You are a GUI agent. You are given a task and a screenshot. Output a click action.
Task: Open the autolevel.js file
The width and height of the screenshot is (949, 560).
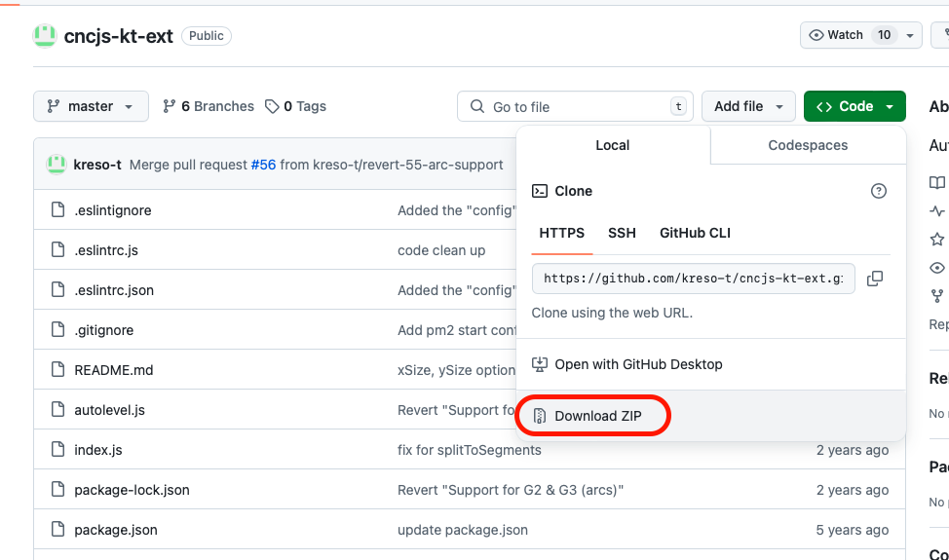click(x=109, y=410)
